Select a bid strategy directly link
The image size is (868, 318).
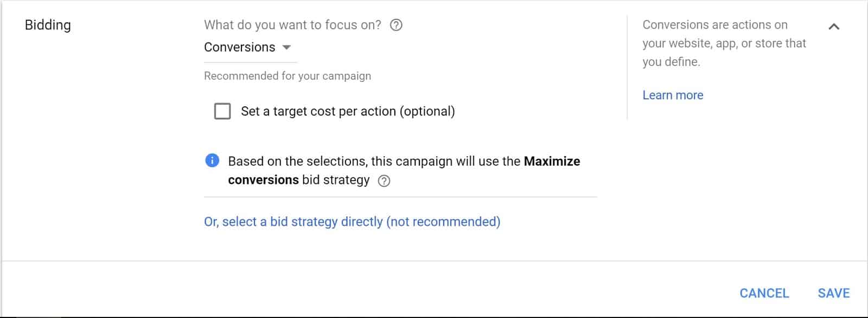click(352, 221)
